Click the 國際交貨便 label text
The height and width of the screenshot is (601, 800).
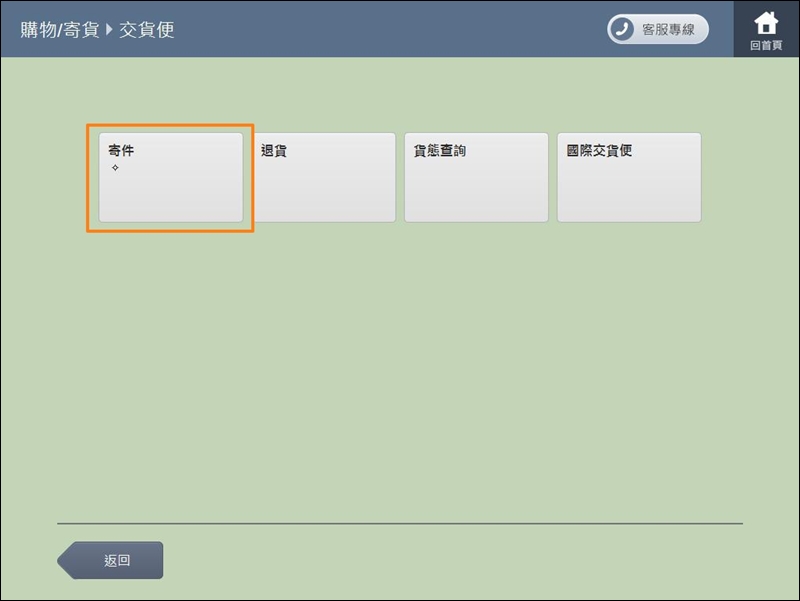point(600,151)
